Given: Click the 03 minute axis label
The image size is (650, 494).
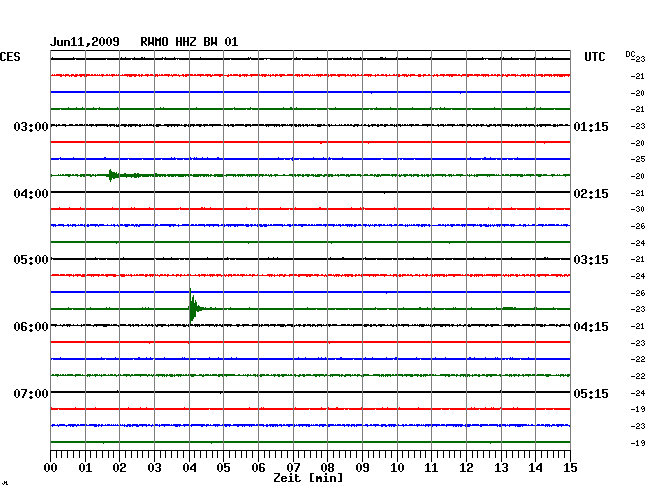Looking at the screenshot, I should click(x=154, y=467).
